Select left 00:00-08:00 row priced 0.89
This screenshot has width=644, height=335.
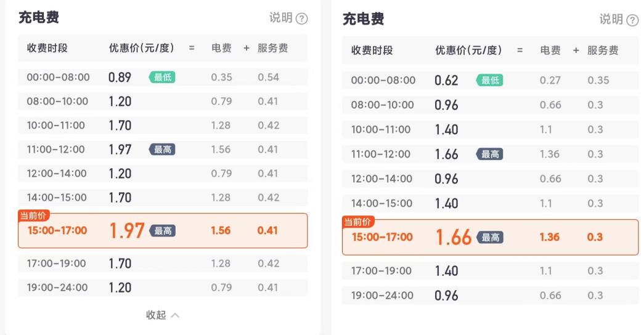point(163,77)
